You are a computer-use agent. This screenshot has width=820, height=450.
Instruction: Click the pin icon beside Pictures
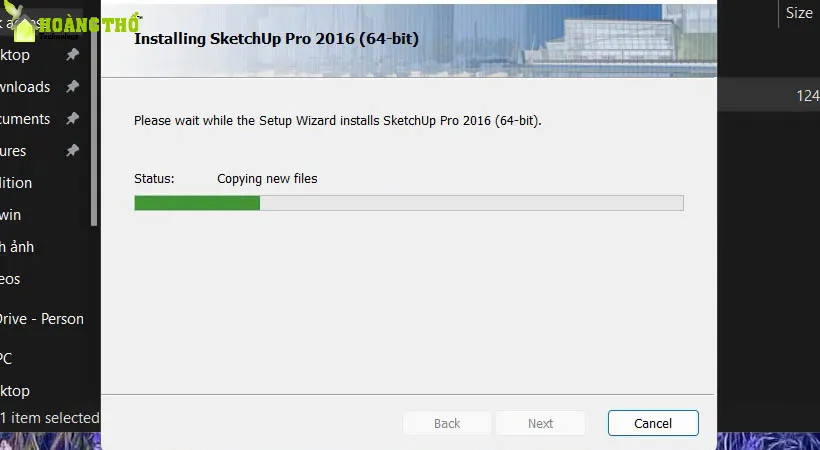(72, 151)
